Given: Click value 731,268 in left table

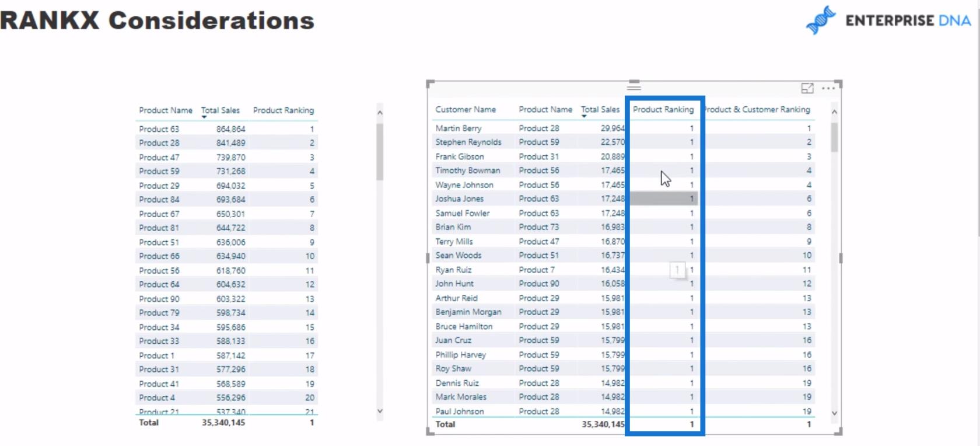Looking at the screenshot, I should (x=231, y=172).
